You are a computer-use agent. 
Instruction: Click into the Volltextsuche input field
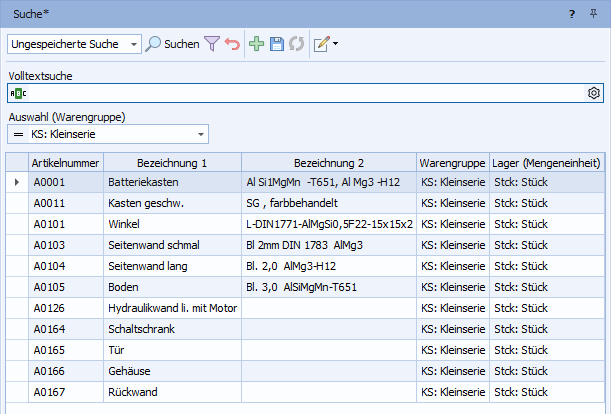[300, 93]
